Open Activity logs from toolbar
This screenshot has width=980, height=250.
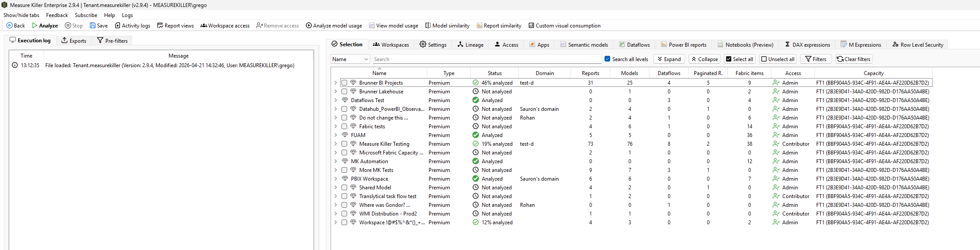coord(132,26)
